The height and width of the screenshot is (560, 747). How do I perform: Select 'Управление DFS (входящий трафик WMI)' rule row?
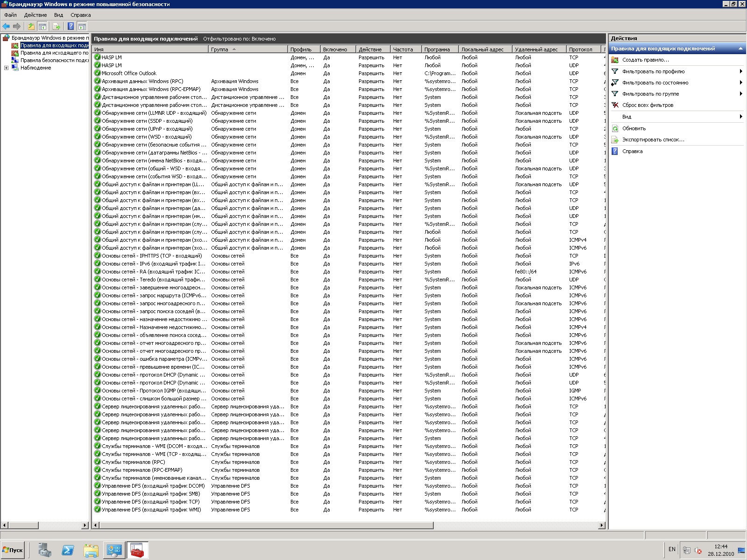[349, 510]
